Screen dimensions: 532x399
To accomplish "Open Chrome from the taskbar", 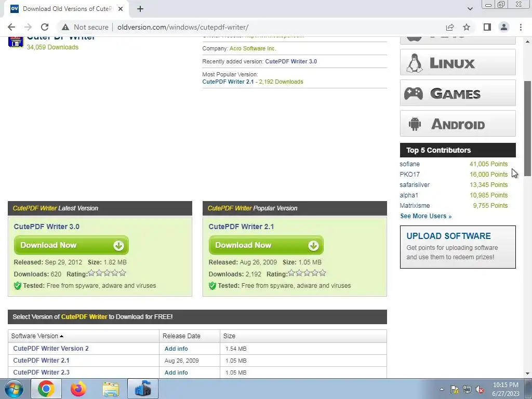I will coord(46,389).
